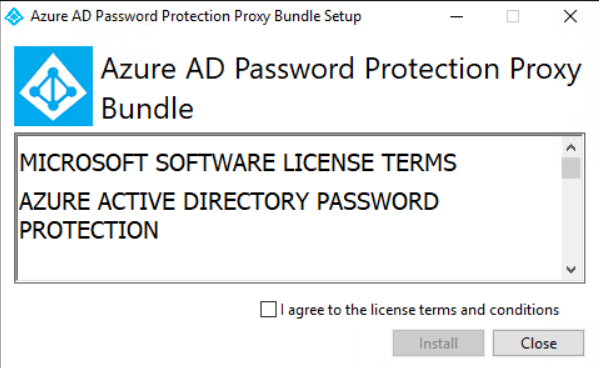Click the word 'Bundle' in the header
Screen dimensions: 599x368
point(147,108)
